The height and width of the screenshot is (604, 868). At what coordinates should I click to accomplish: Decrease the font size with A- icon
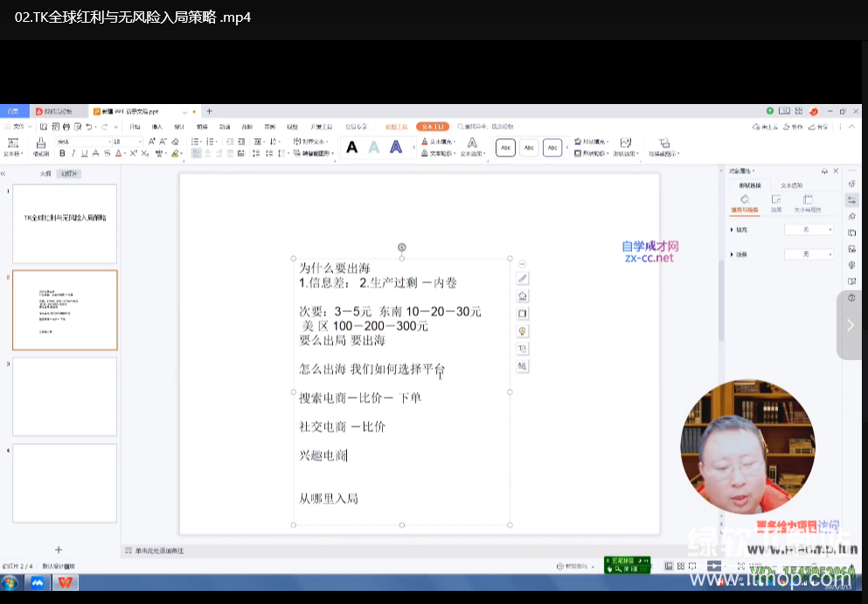point(163,142)
